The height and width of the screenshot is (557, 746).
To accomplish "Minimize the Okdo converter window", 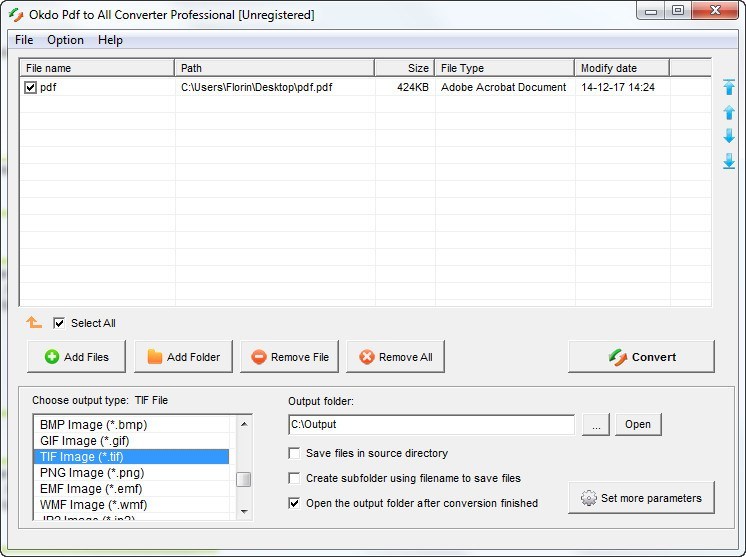I will tap(651, 10).
